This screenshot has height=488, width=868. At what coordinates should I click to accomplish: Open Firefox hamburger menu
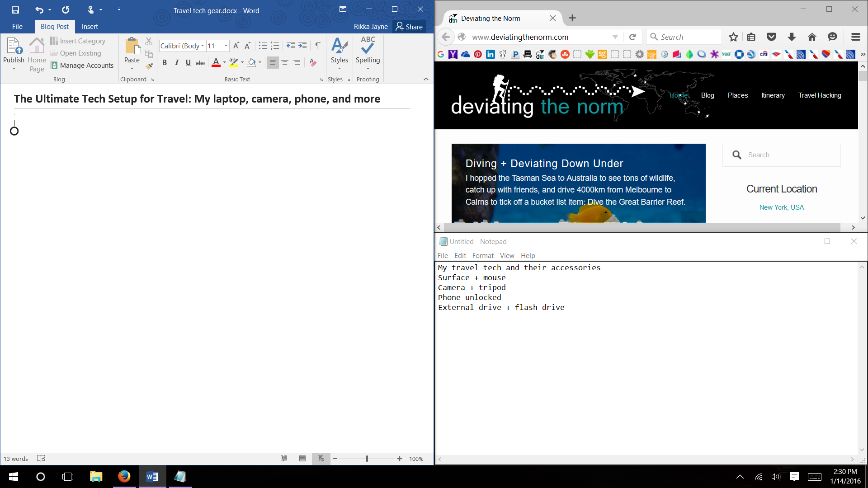pyautogui.click(x=855, y=37)
